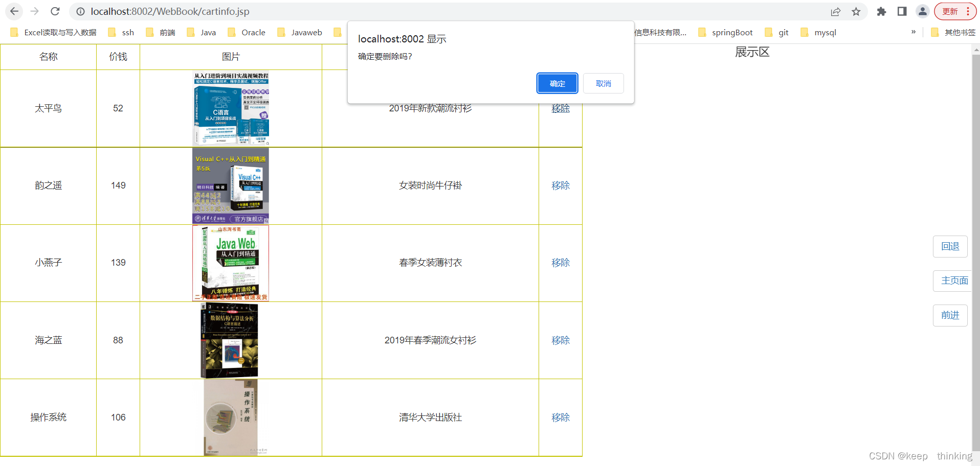Click the address bar URL field

coord(205,11)
